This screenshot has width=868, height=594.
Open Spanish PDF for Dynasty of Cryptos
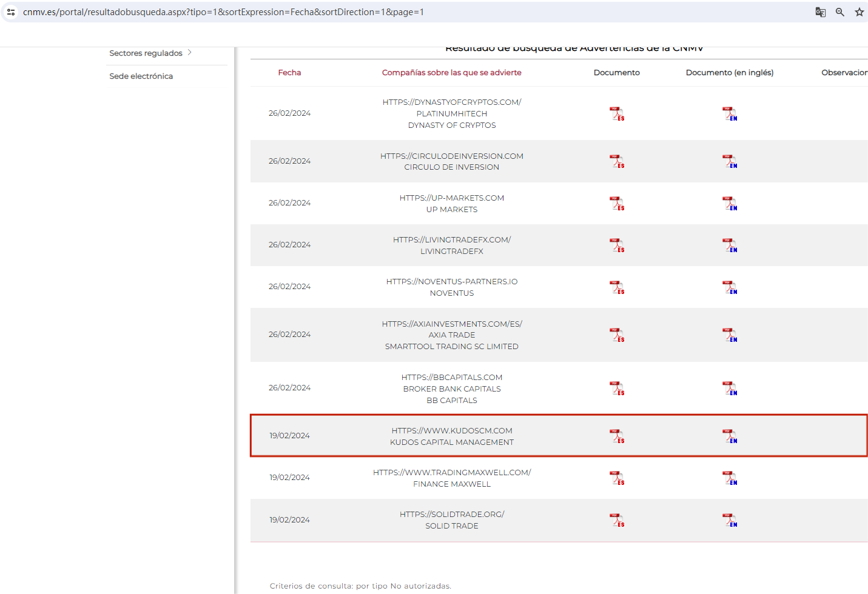tap(617, 114)
